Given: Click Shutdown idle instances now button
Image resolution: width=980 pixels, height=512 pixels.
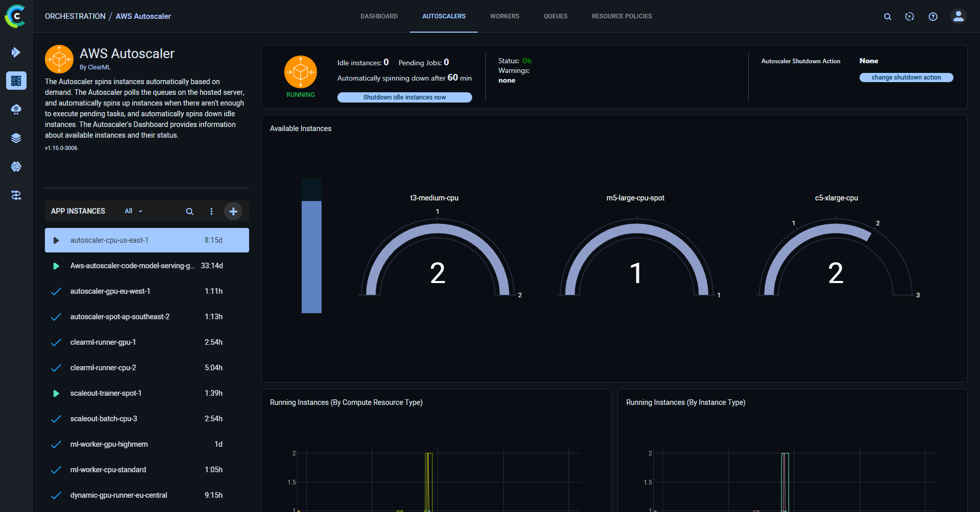Looking at the screenshot, I should [405, 97].
